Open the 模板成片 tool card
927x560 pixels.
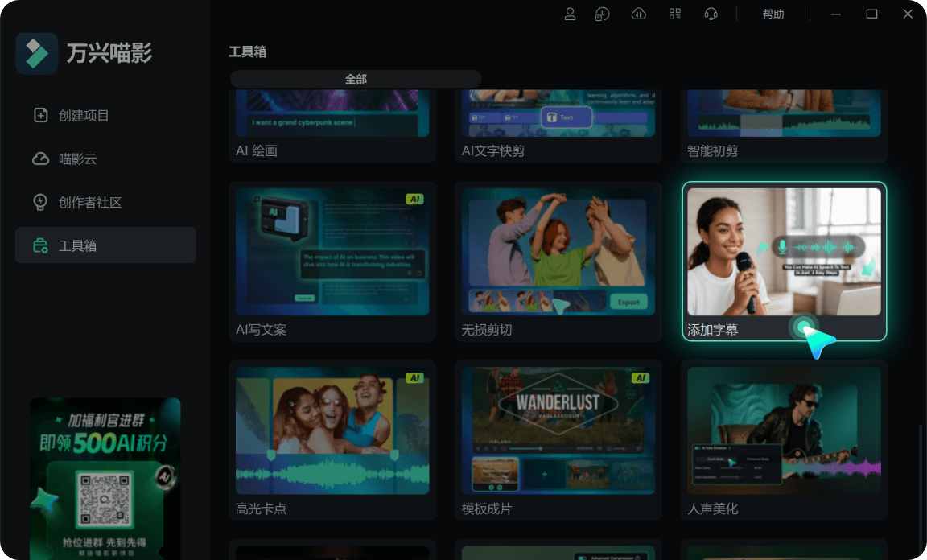click(558, 441)
